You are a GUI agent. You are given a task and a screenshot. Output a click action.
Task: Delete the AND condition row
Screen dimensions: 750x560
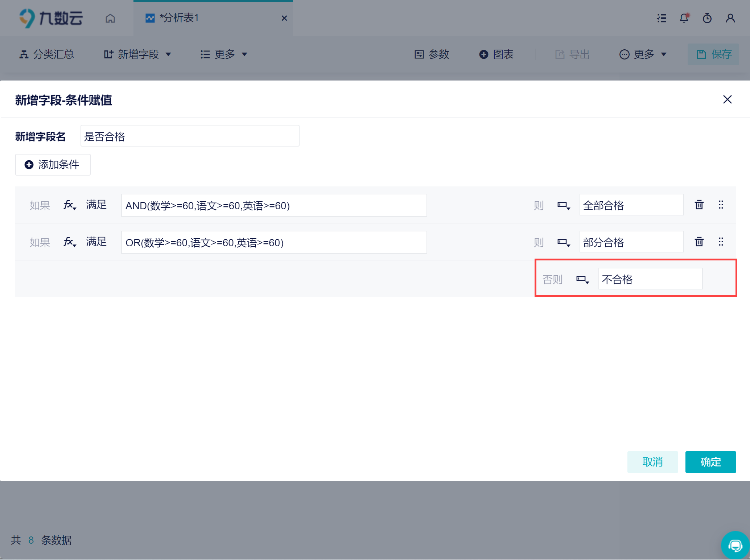tap(699, 205)
